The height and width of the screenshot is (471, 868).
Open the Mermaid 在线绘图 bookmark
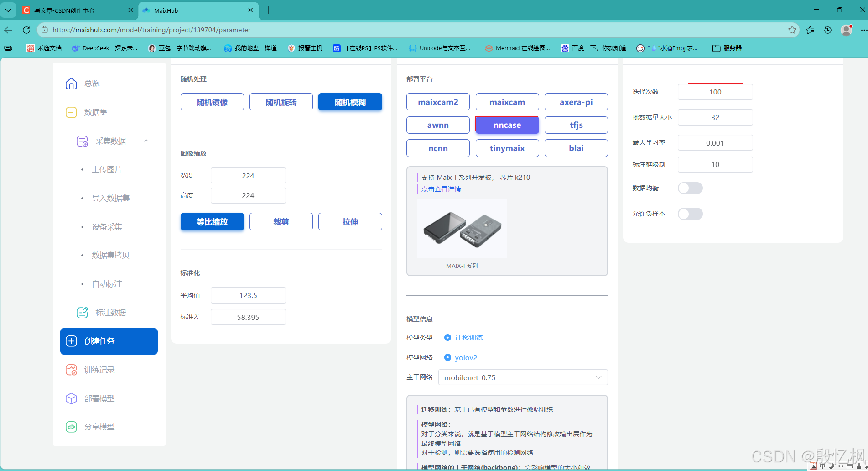[517, 48]
